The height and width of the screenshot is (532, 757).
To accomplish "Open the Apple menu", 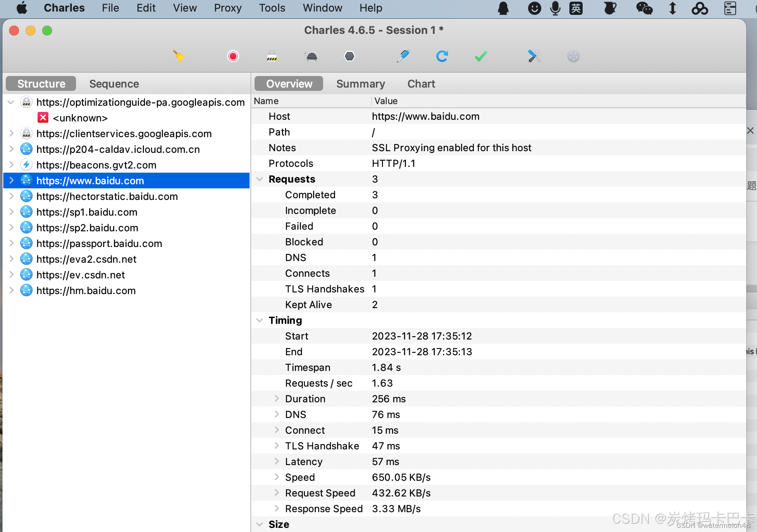I will [x=21, y=8].
